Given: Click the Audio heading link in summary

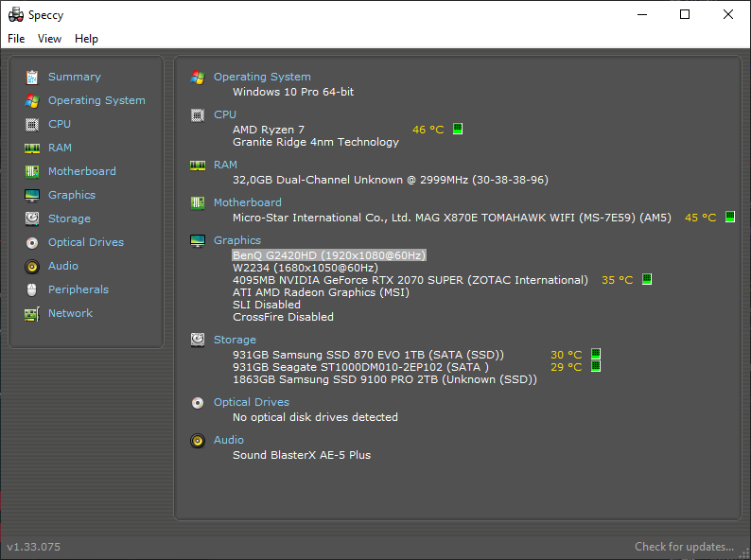Looking at the screenshot, I should [229, 440].
